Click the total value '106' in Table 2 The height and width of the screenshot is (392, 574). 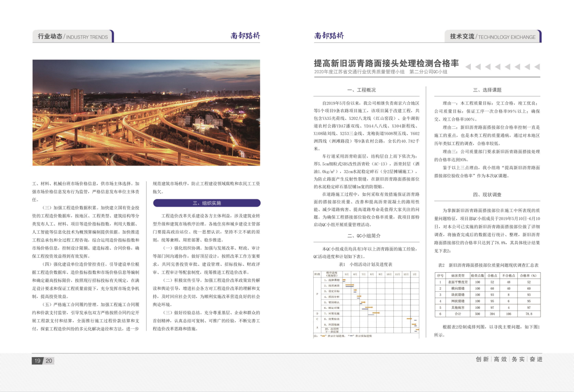509,313
